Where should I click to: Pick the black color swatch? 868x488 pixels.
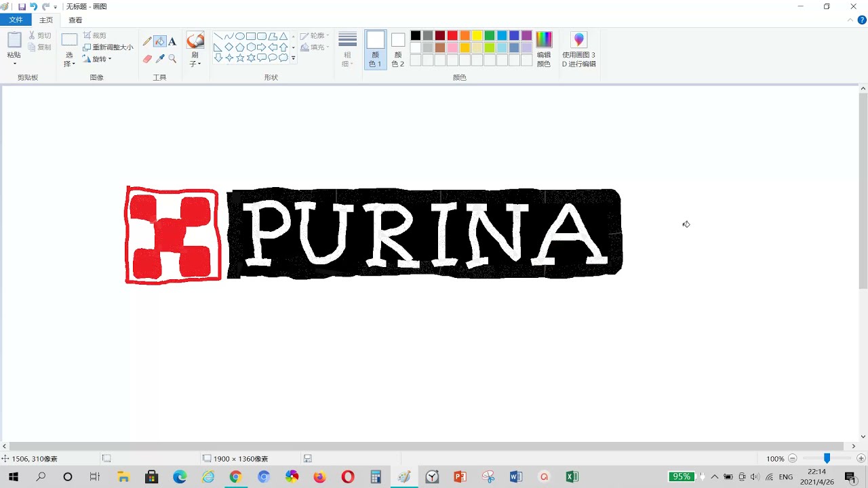click(x=416, y=35)
